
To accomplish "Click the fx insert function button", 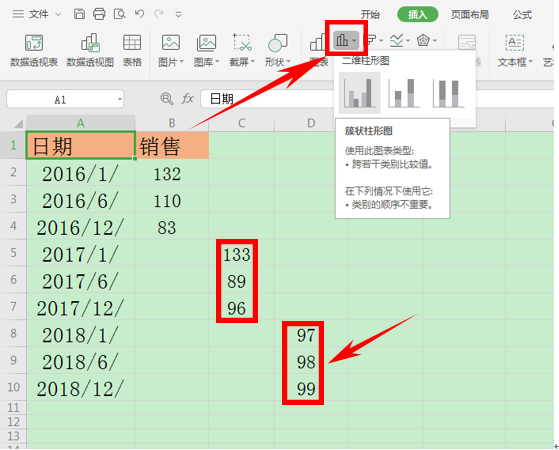I will point(188,98).
